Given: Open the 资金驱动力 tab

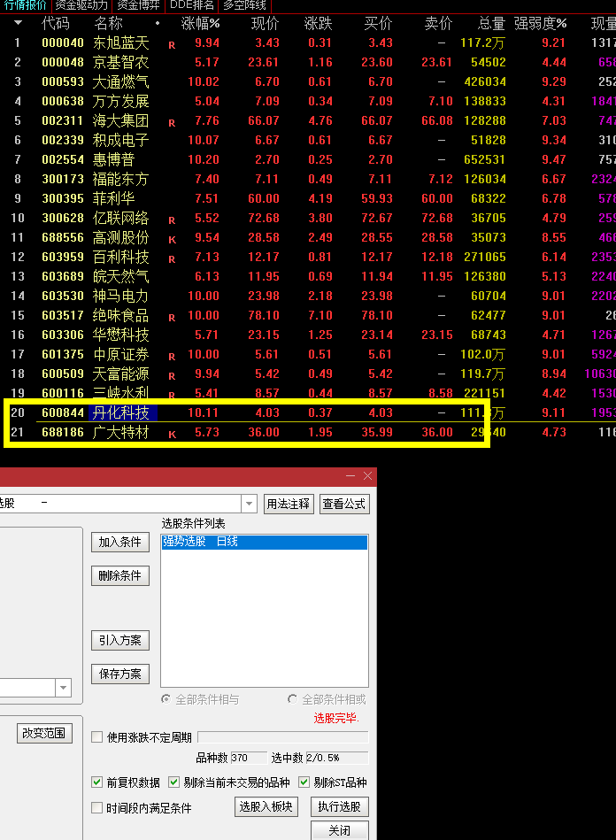Looking at the screenshot, I should pos(81,6).
